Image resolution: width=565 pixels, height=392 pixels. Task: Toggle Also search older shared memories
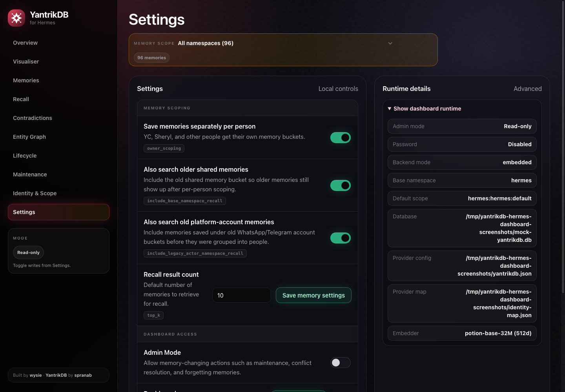pyautogui.click(x=340, y=185)
